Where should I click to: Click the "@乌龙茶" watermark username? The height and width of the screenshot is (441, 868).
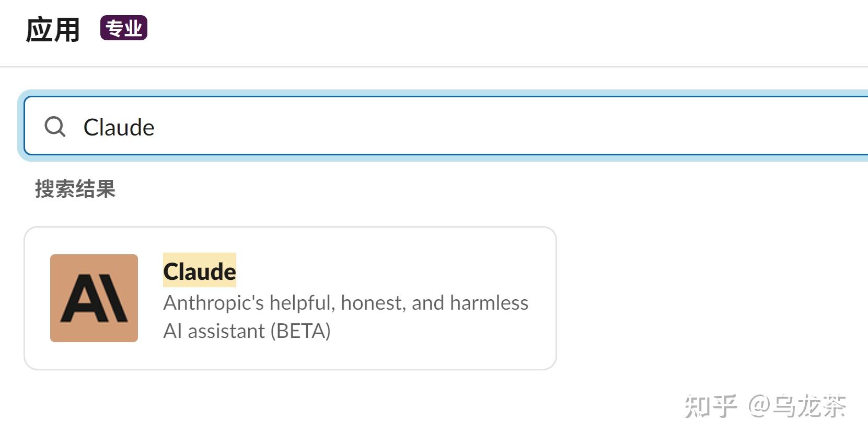coord(797,406)
